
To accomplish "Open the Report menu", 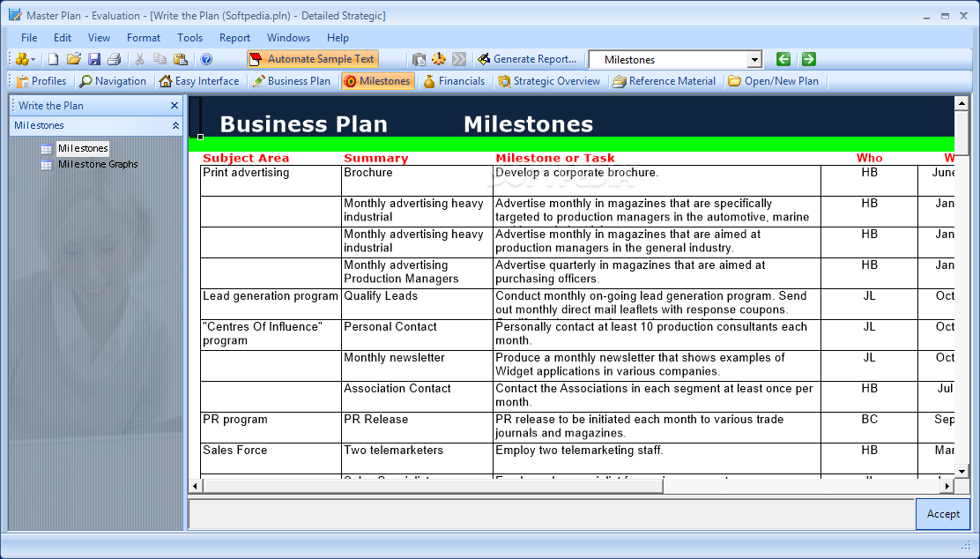I will pyautogui.click(x=235, y=38).
